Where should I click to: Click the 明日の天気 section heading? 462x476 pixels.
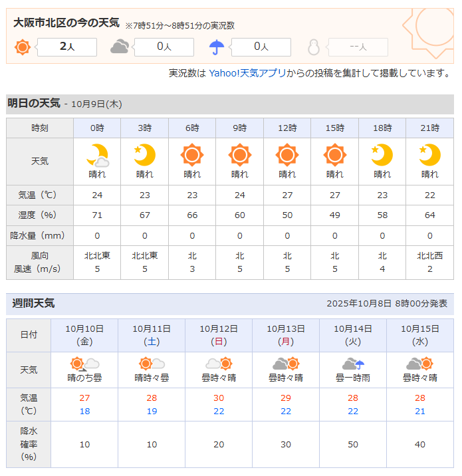pos(34,104)
